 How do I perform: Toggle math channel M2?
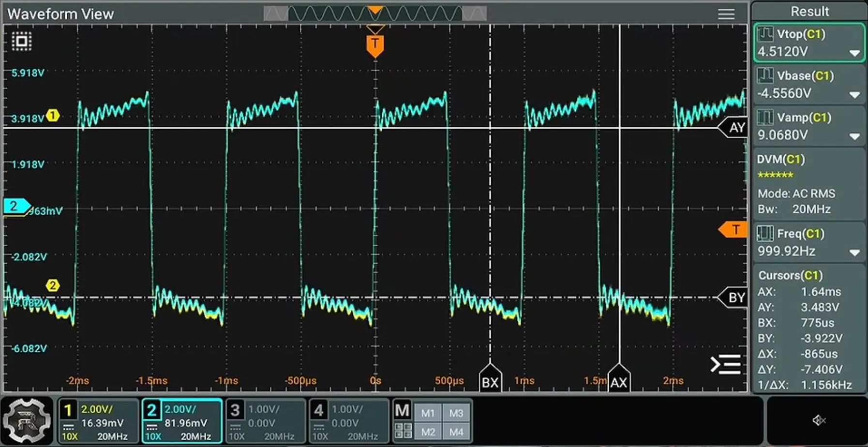(428, 432)
